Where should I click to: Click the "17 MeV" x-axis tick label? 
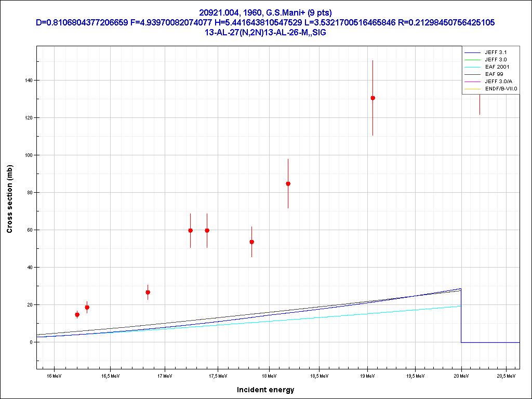pos(165,375)
